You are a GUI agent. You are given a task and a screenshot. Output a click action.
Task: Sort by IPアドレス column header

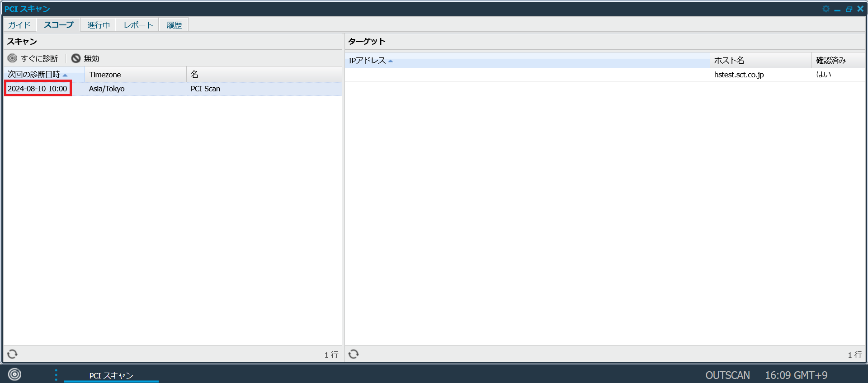(x=528, y=61)
